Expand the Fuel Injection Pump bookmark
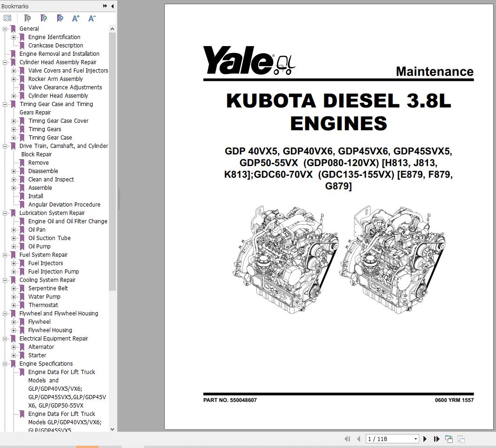Screen dimensions: 496x448 tap(14, 271)
